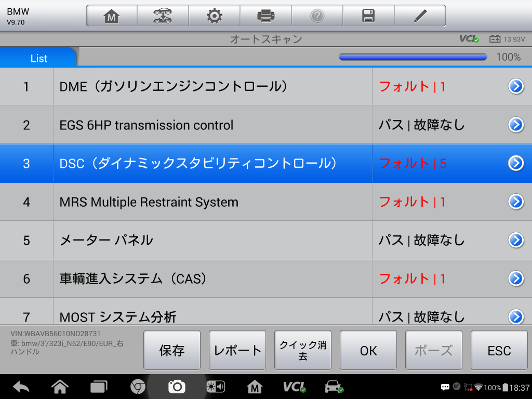Tap the VCL connection status indicator at top right
The image size is (532, 399).
point(469,39)
